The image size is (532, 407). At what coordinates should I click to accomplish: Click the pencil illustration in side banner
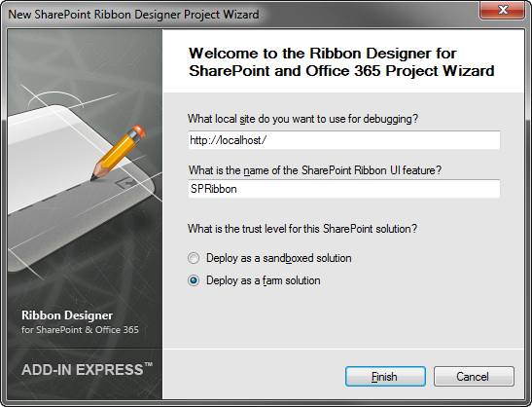coord(118,153)
